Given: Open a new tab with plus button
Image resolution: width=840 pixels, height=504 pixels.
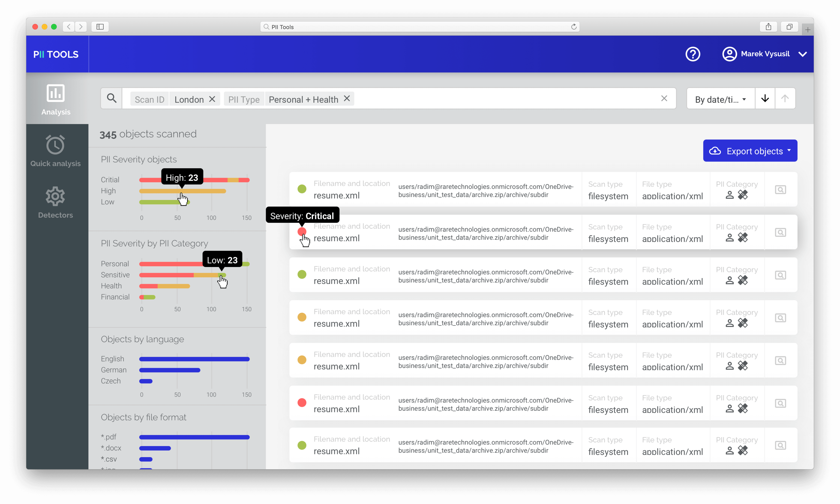Looking at the screenshot, I should pos(808,30).
